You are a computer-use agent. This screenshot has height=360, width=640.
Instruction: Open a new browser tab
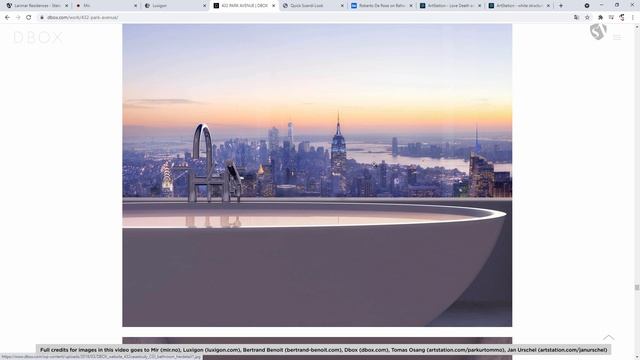click(561, 6)
